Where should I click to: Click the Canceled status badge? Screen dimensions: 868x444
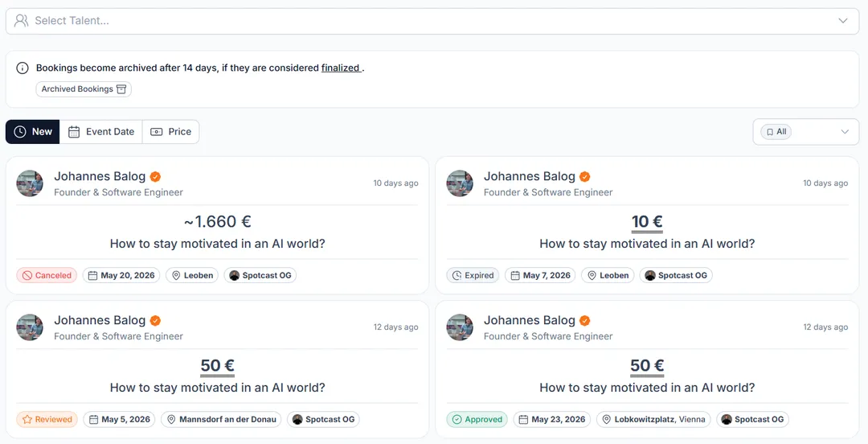point(47,276)
